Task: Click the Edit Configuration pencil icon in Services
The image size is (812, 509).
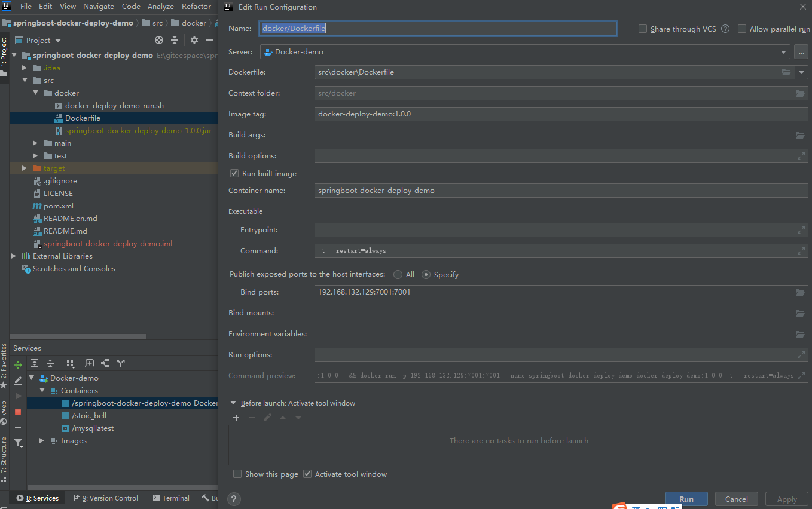Action: tap(18, 381)
